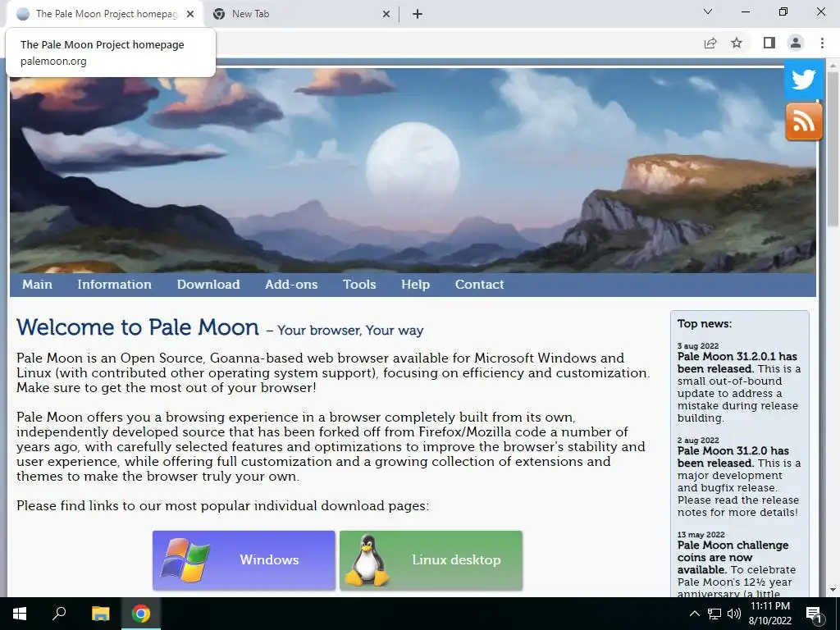Open the Main menu item
Screen dimensions: 840x630
(38, 285)
